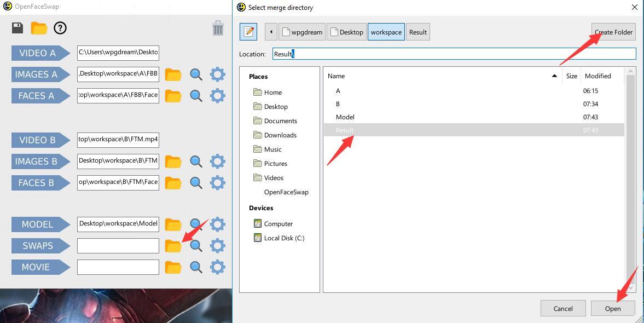Preview IMAGES A with magnifier icon
The height and width of the screenshot is (323, 644).
point(196,74)
